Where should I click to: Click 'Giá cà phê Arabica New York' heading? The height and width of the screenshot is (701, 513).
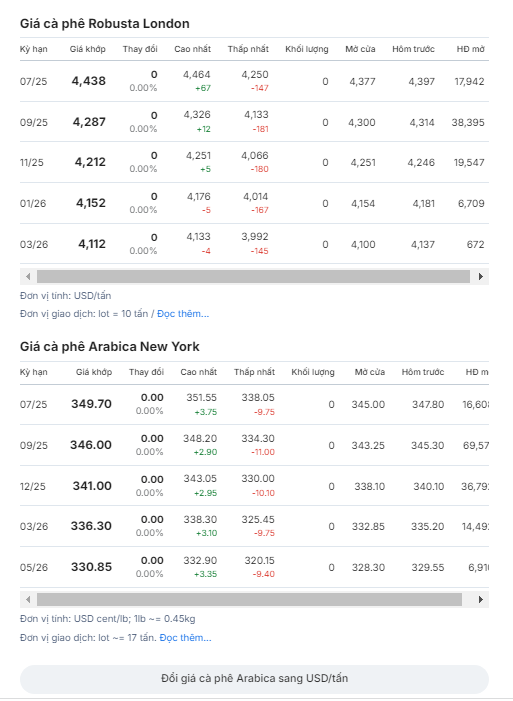click(110, 346)
